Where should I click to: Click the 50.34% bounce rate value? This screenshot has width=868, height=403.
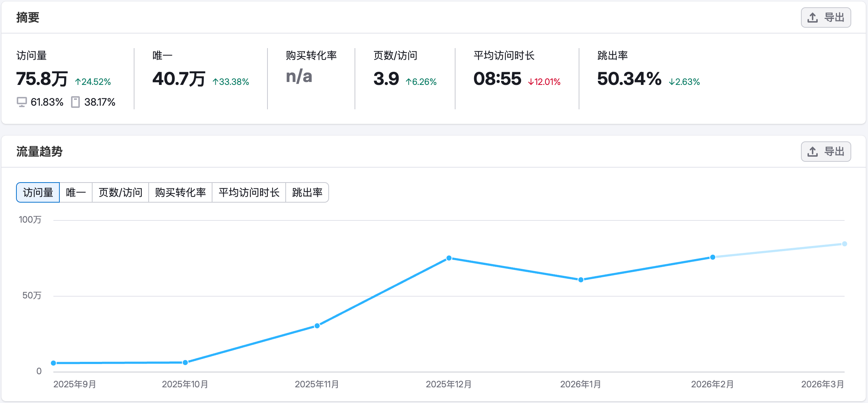click(629, 79)
